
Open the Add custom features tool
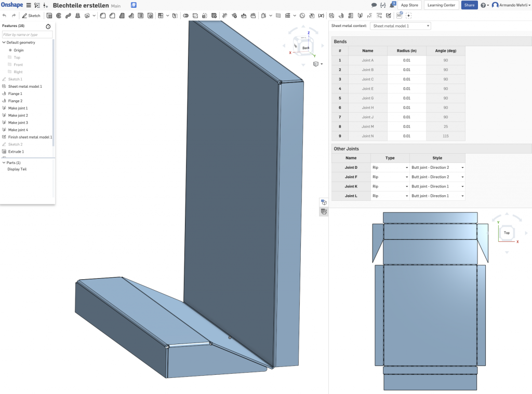point(408,16)
